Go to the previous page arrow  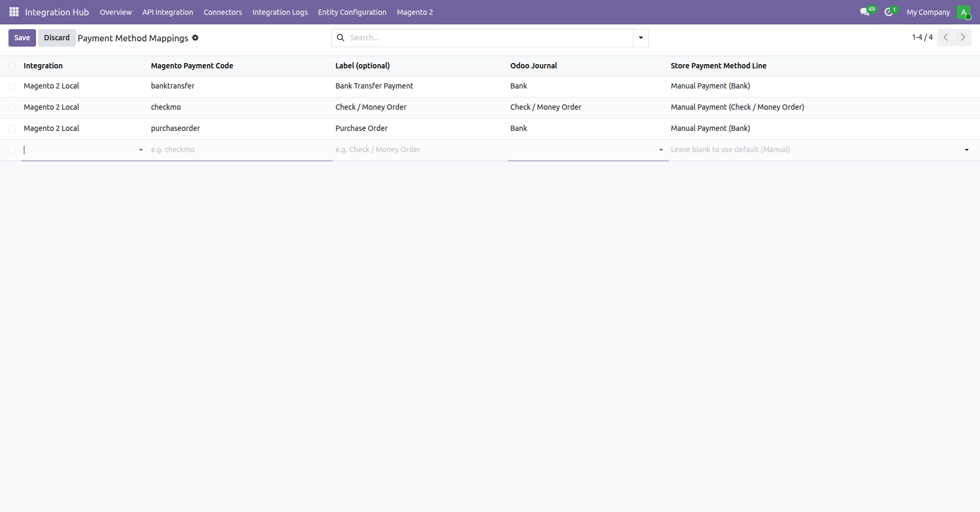tap(946, 37)
